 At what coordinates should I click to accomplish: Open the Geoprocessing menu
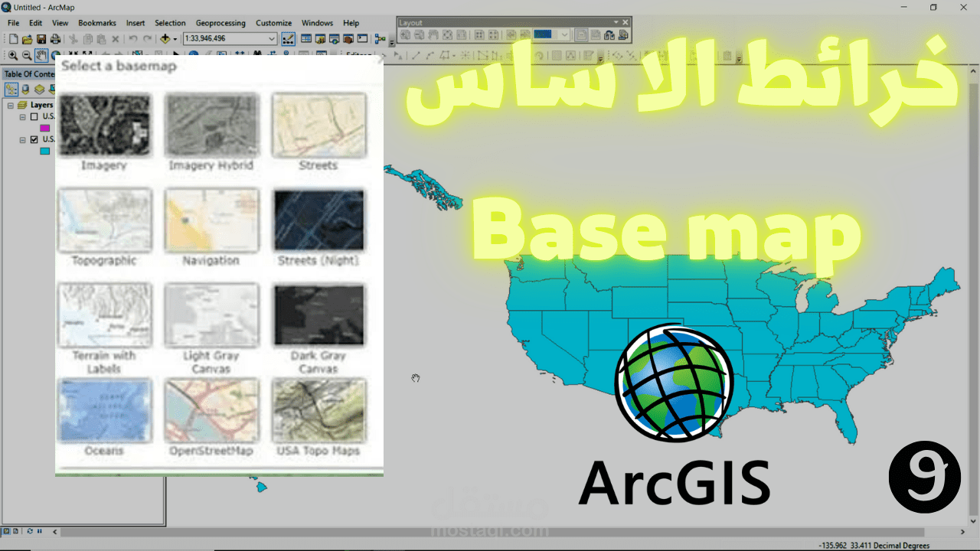pos(220,23)
